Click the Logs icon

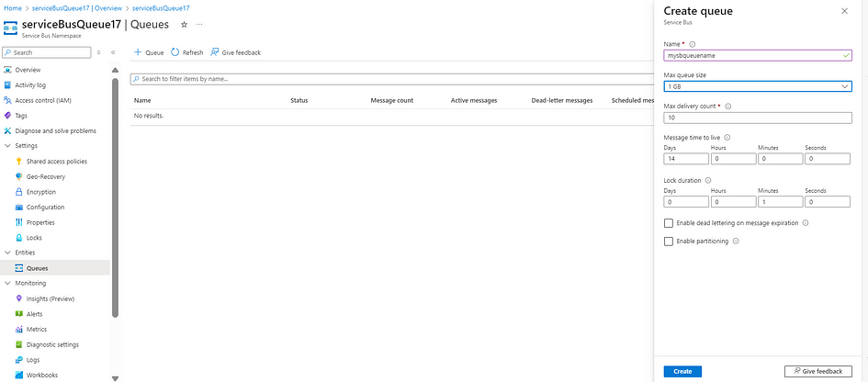18,360
